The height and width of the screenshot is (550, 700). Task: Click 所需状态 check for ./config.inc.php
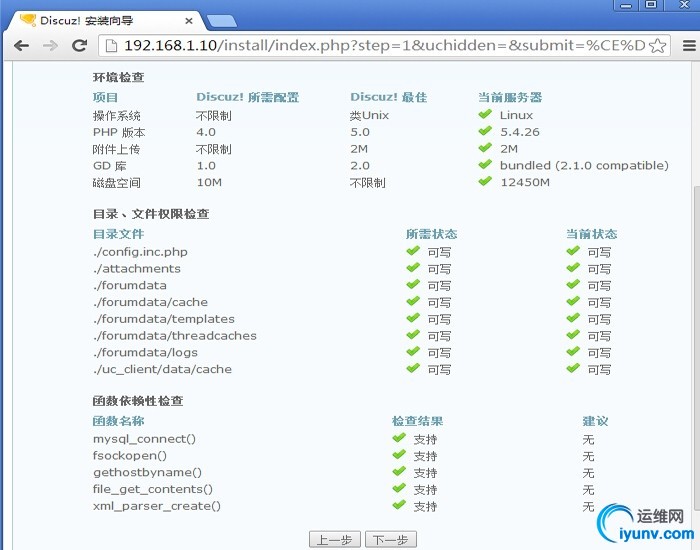[413, 251]
